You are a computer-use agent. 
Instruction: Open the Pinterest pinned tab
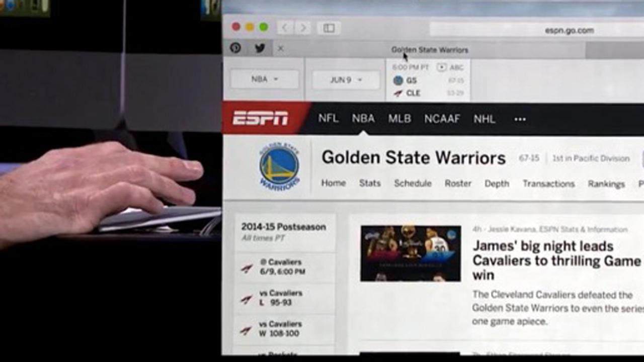[x=235, y=48]
